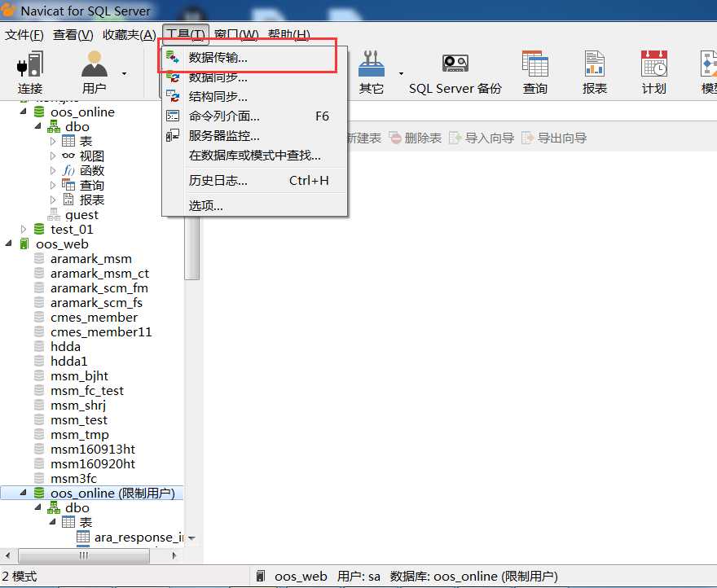Open 选项 menu entry

(x=255, y=206)
